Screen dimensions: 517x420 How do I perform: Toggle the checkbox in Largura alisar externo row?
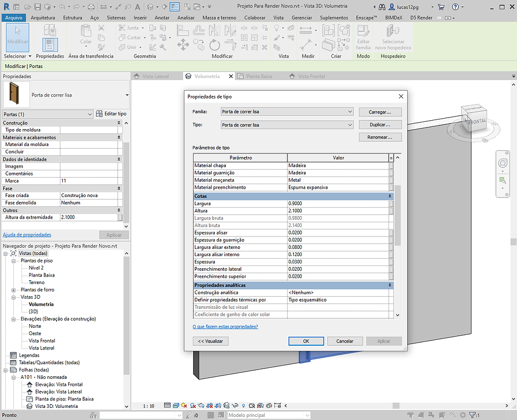tap(391, 247)
